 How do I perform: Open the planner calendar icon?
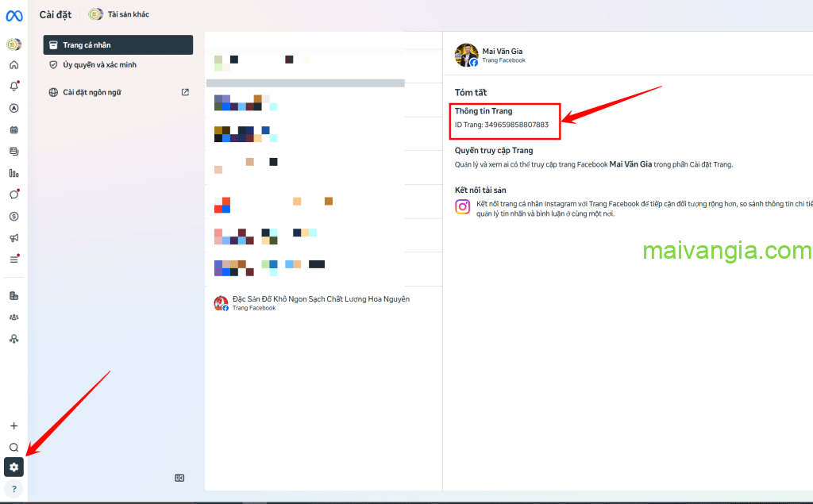pos(13,129)
